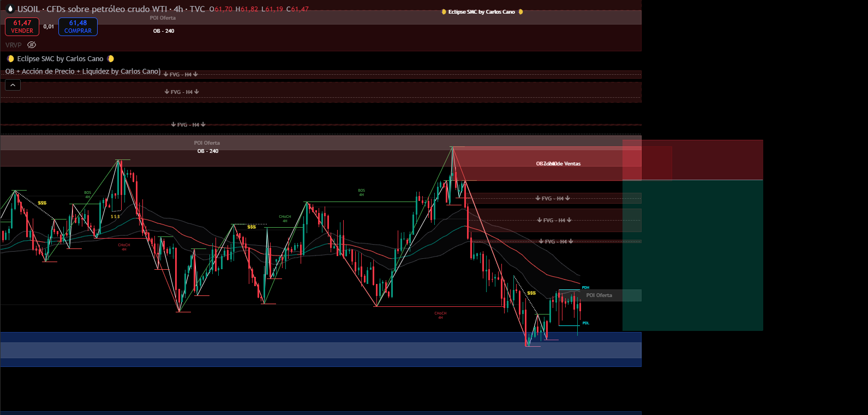This screenshot has height=415, width=868.
Task: Select the blue demand zone rectangle
Action: (321, 349)
